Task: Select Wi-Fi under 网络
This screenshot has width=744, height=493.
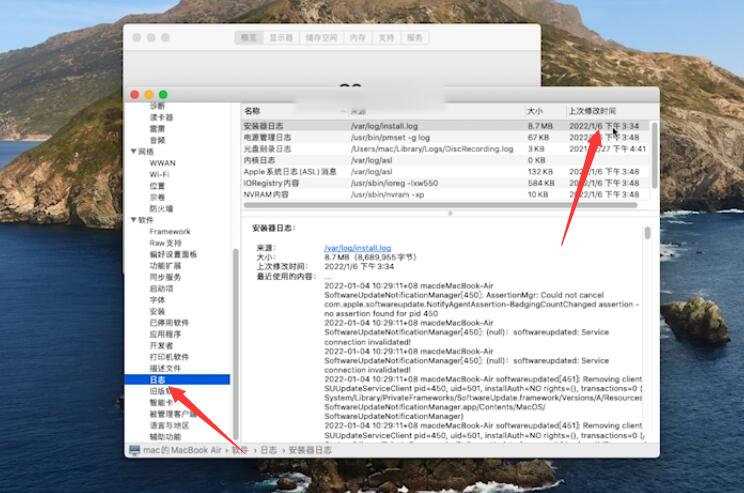Action: pyautogui.click(x=159, y=174)
